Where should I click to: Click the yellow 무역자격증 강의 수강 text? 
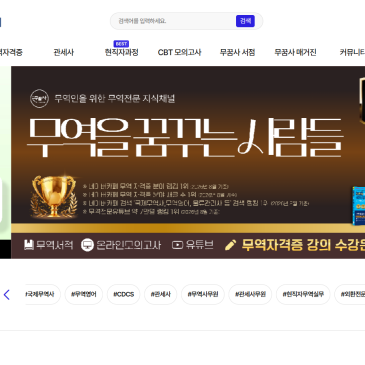pos(303,245)
